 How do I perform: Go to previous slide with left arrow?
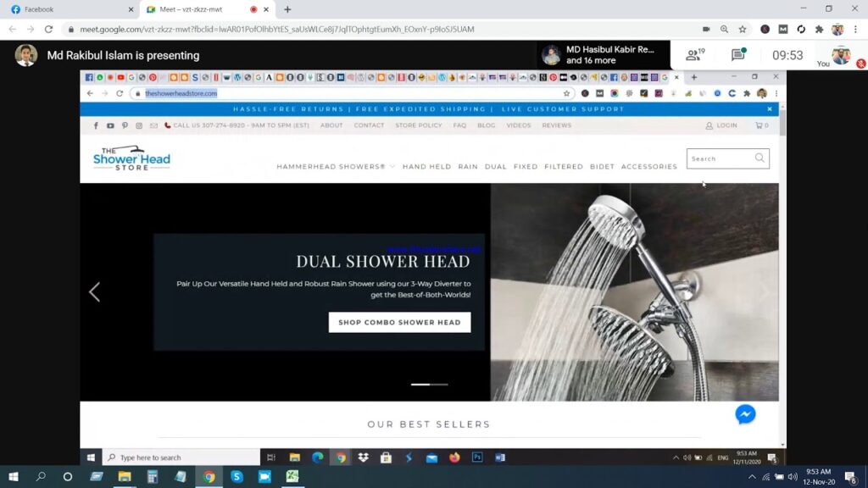[95, 292]
